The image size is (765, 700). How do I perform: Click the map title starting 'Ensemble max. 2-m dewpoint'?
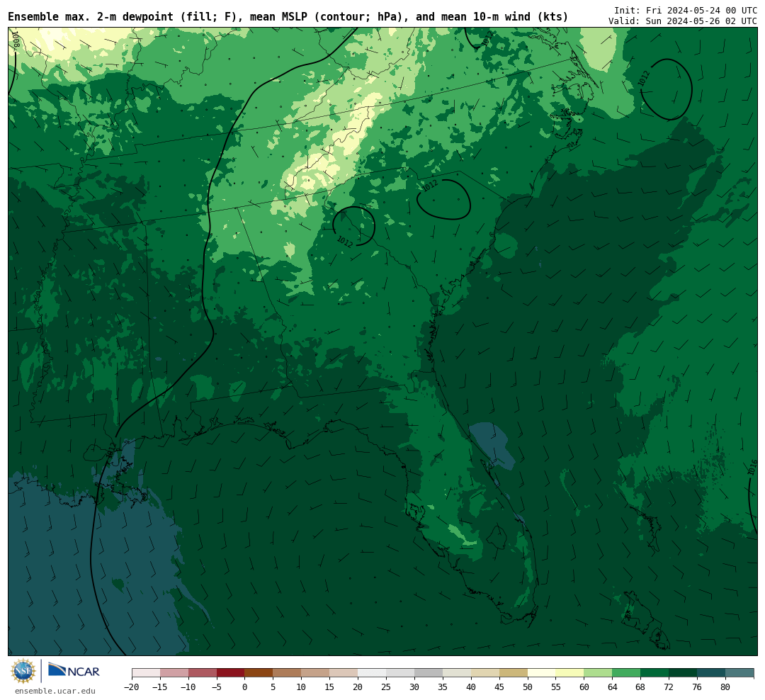[288, 17]
